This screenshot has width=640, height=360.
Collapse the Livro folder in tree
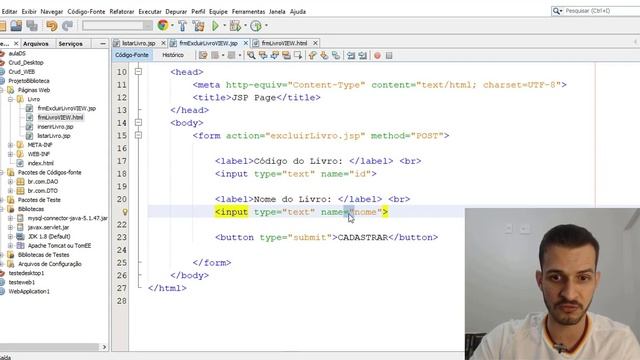coord(11,99)
